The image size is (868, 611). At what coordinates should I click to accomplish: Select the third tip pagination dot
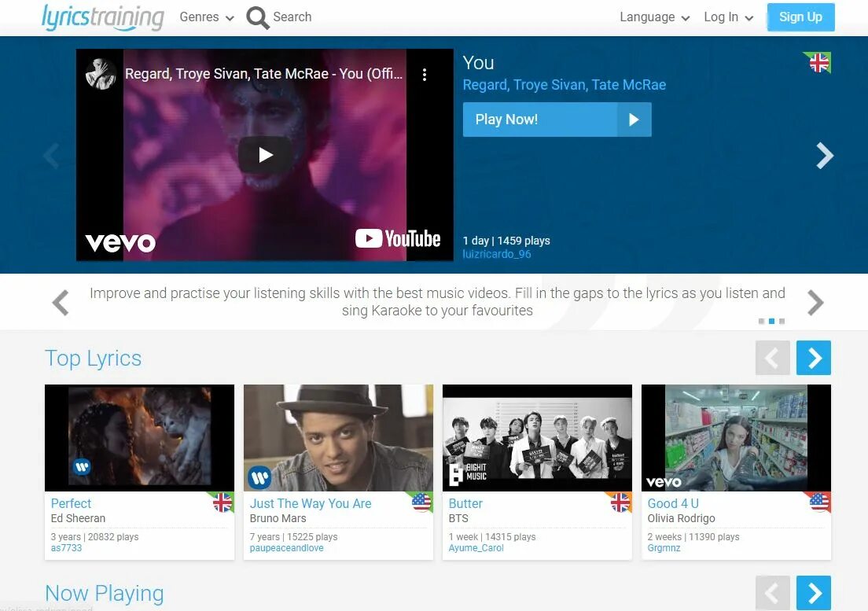[782, 321]
